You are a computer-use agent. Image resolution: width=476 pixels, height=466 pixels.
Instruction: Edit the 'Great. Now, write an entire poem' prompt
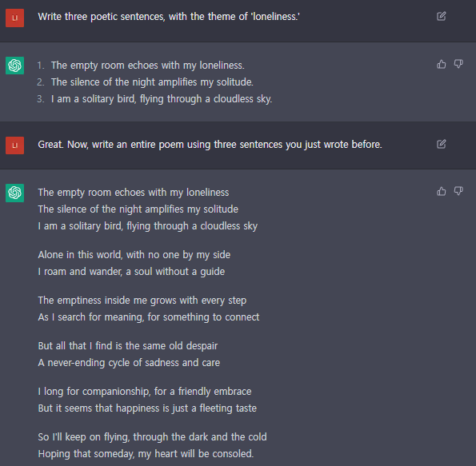click(441, 144)
